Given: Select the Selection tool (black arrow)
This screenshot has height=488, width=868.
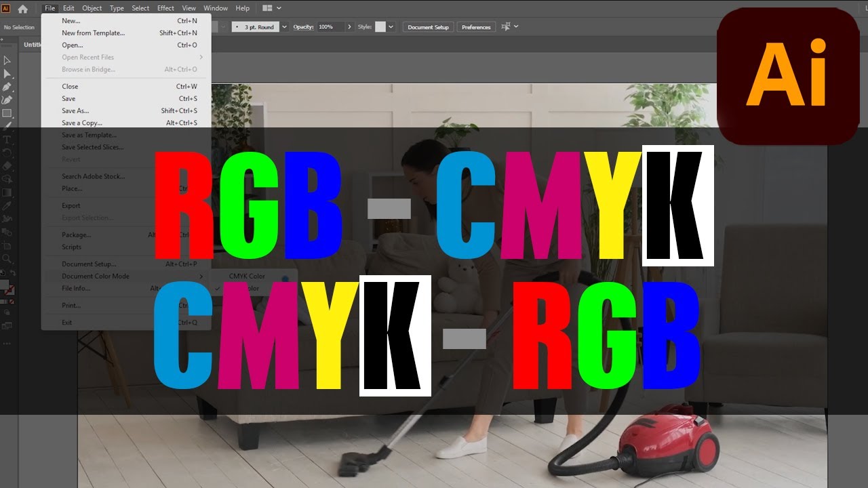Looking at the screenshot, I should (7, 60).
